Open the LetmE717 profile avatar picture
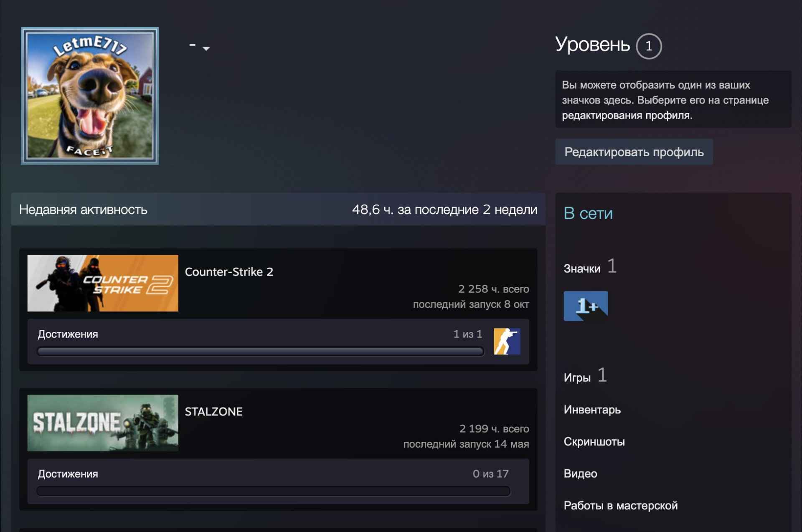Viewport: 802px width, 532px height. pyautogui.click(x=90, y=96)
